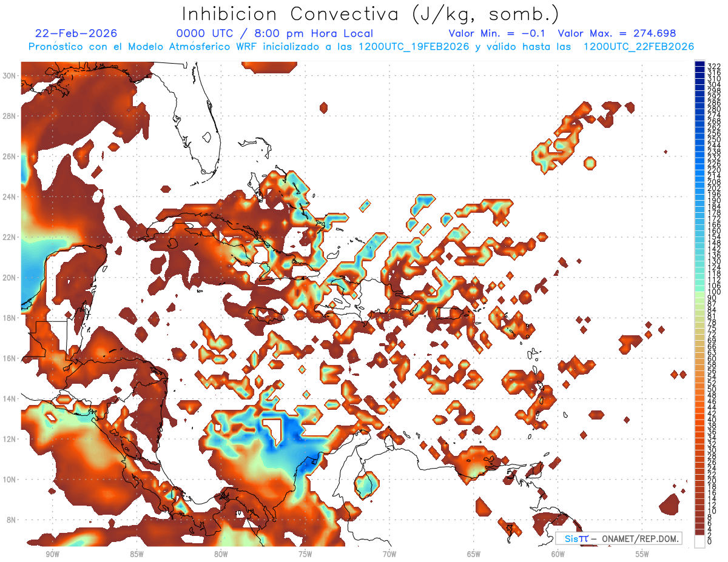Click the "20N" latitude label

(10, 278)
